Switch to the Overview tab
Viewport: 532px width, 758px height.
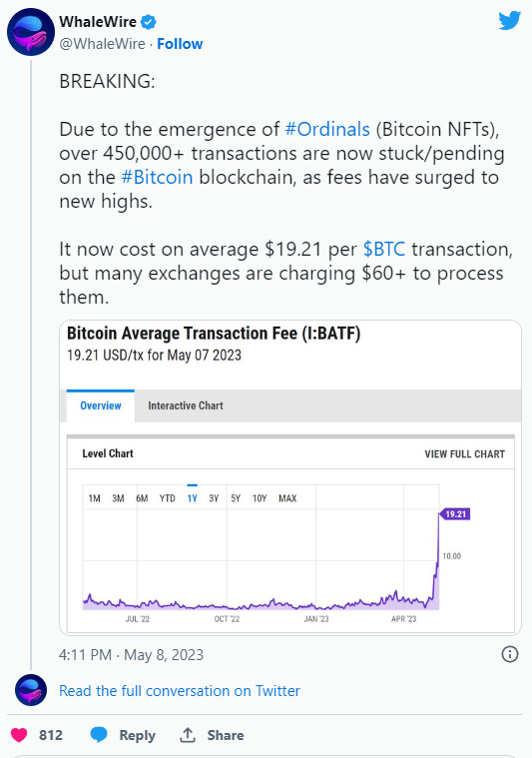point(101,405)
